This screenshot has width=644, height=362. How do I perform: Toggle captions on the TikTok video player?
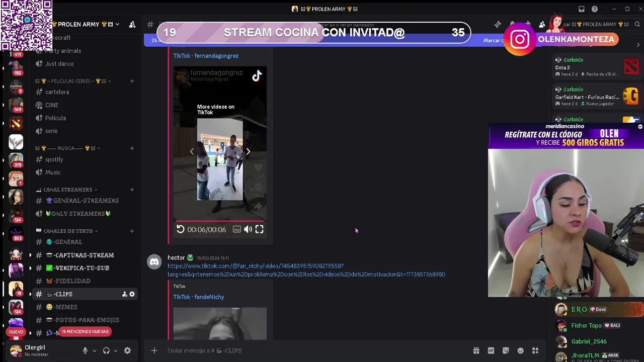tap(236, 229)
